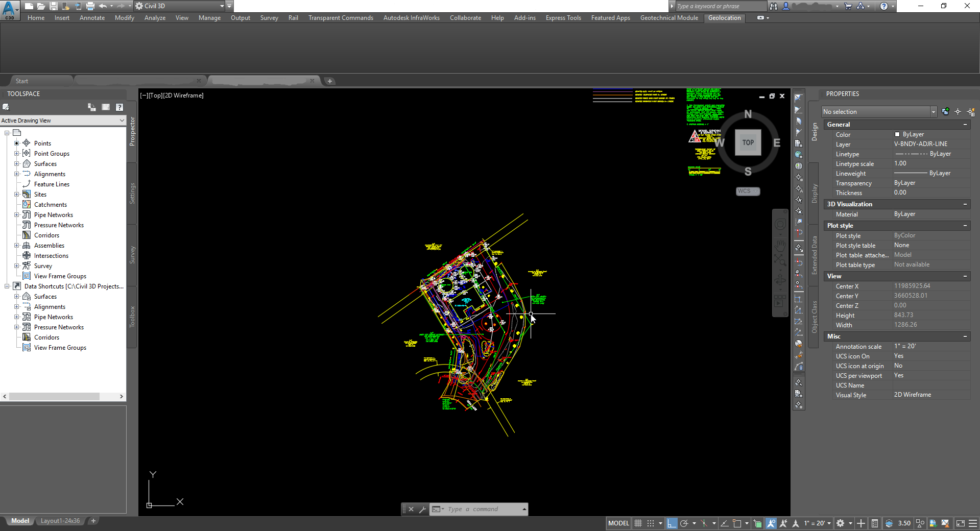Image resolution: width=980 pixels, height=531 pixels.
Task: Click the Undo arrow icon
Action: pyautogui.click(x=103, y=6)
